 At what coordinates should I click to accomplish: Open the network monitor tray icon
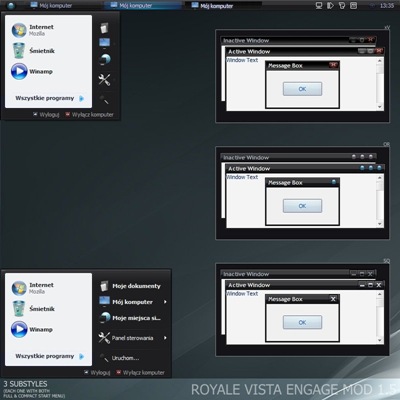pos(319,5)
